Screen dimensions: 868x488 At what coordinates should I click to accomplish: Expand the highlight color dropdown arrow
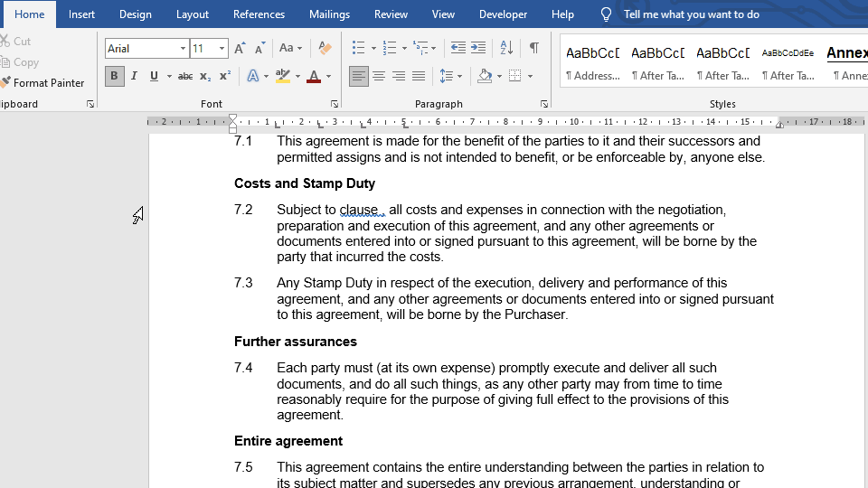point(297,76)
